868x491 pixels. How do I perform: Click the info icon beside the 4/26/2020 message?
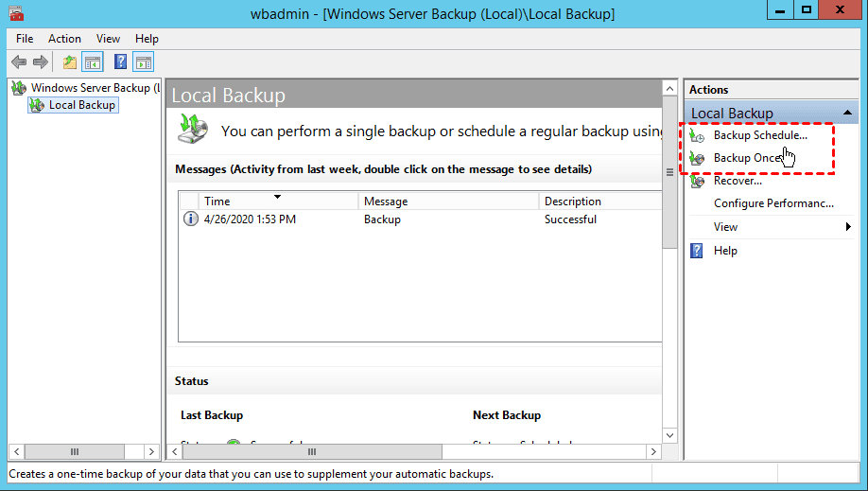(190, 219)
